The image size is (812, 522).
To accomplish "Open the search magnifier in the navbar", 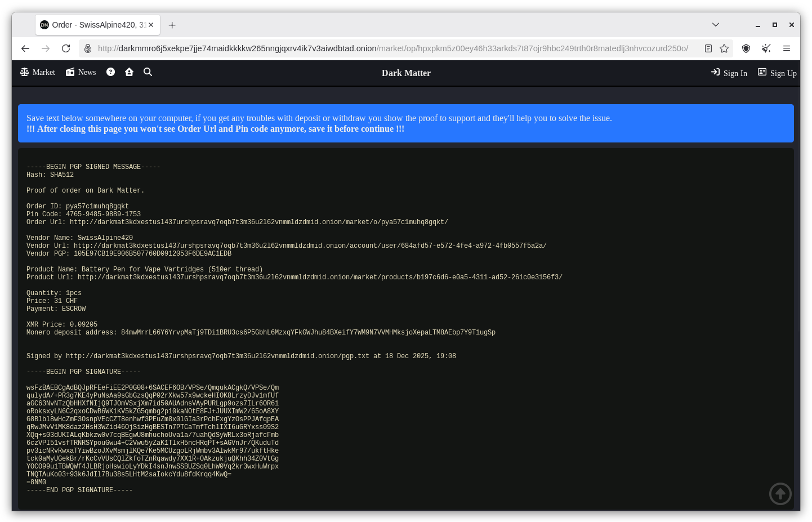I will (x=148, y=72).
